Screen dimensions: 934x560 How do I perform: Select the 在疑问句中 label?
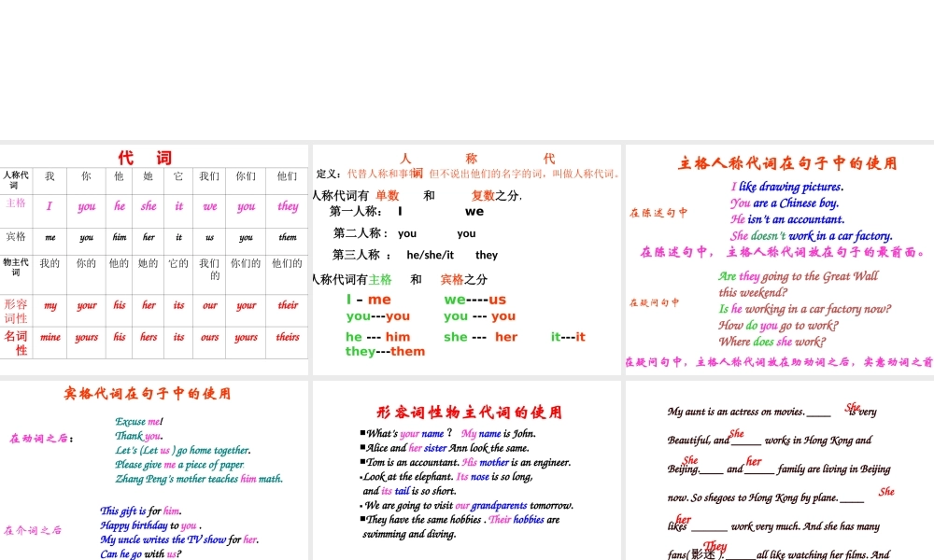click(654, 302)
